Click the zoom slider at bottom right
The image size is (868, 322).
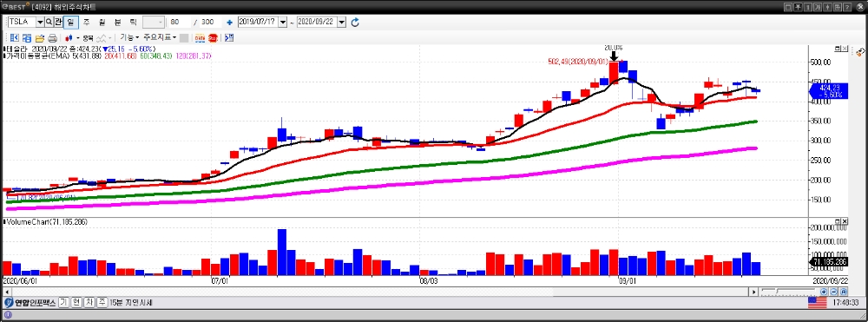tap(788, 291)
